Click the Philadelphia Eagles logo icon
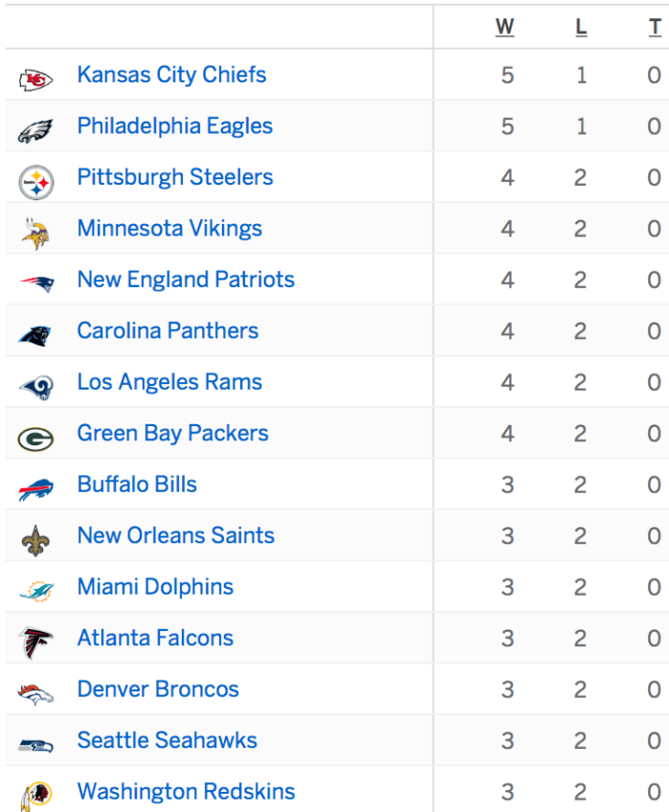 click(x=35, y=130)
